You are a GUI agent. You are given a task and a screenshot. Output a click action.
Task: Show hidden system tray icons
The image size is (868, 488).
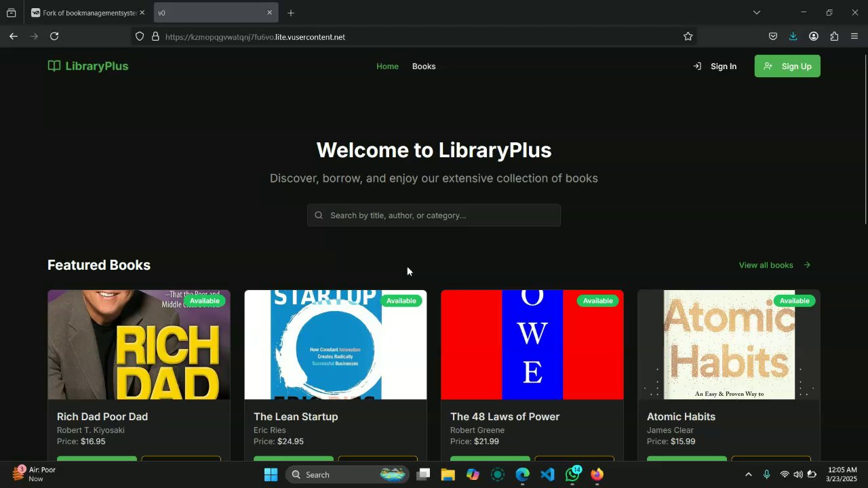click(749, 474)
